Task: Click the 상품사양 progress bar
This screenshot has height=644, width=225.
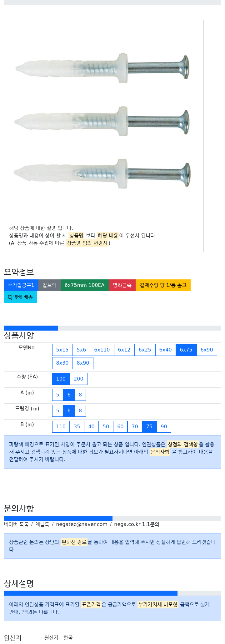Action: click(x=112, y=328)
